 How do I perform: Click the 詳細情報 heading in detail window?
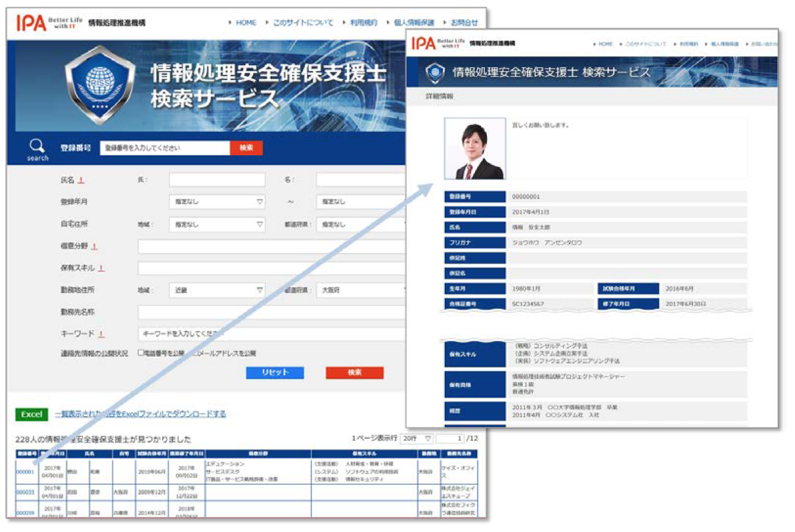pos(439,96)
